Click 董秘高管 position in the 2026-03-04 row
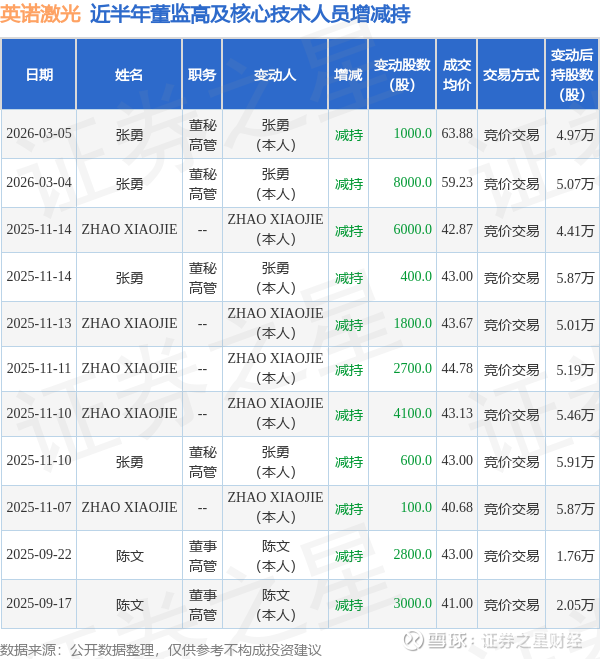The image size is (600, 659). (x=202, y=184)
